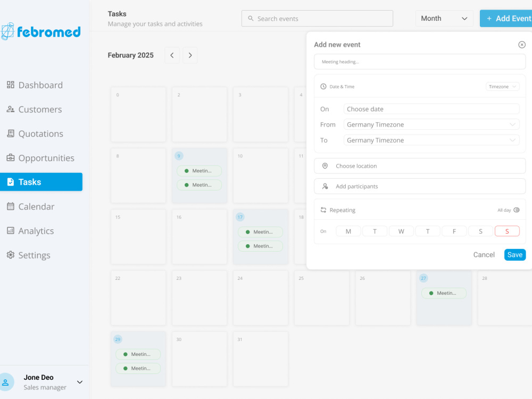Click the Opportunities briefcase icon in sidebar
532x399 pixels.
[x=11, y=158]
